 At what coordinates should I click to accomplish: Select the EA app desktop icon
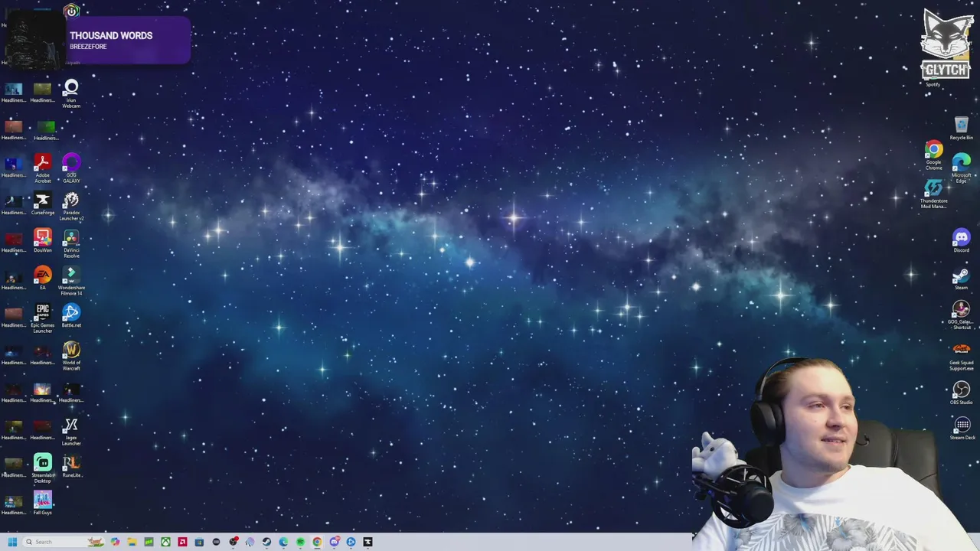[x=43, y=279]
